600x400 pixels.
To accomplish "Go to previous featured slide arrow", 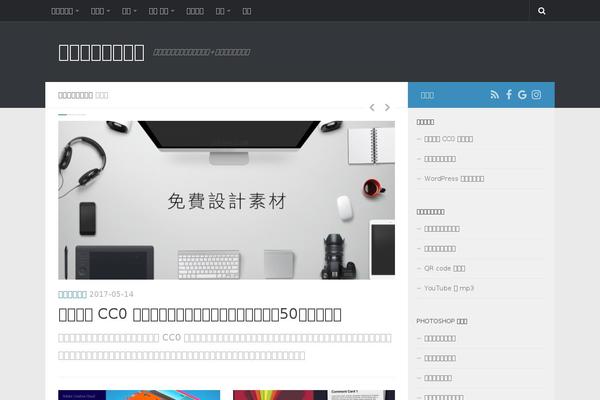I will tap(372, 108).
